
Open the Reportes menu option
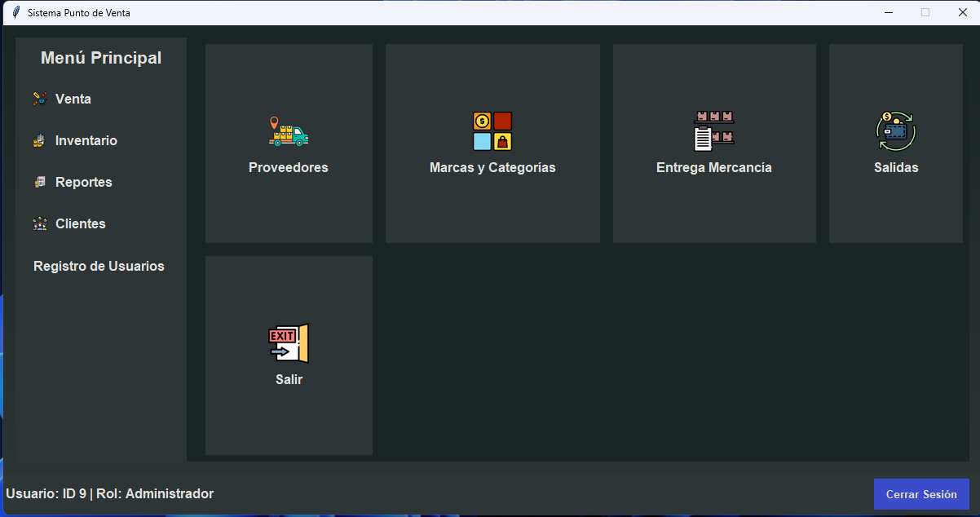tap(84, 182)
